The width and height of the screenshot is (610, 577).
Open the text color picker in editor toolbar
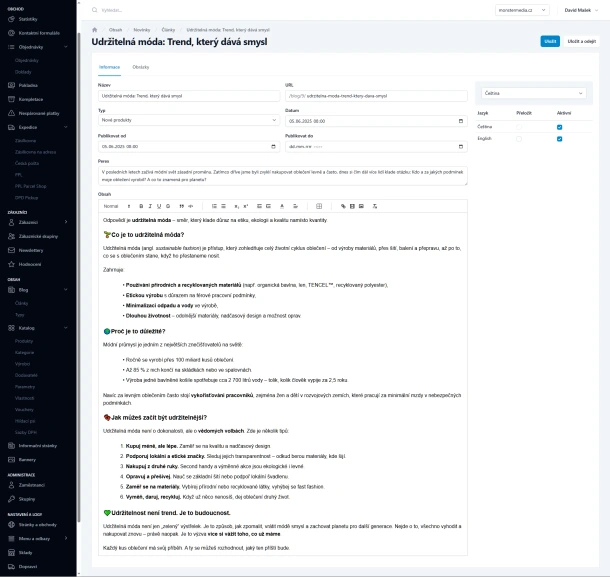(x=281, y=206)
